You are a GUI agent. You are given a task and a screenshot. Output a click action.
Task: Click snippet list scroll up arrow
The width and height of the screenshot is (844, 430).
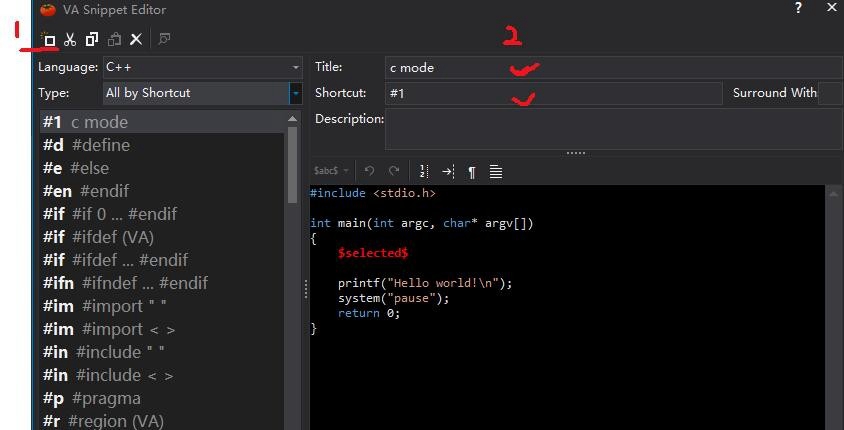point(292,119)
